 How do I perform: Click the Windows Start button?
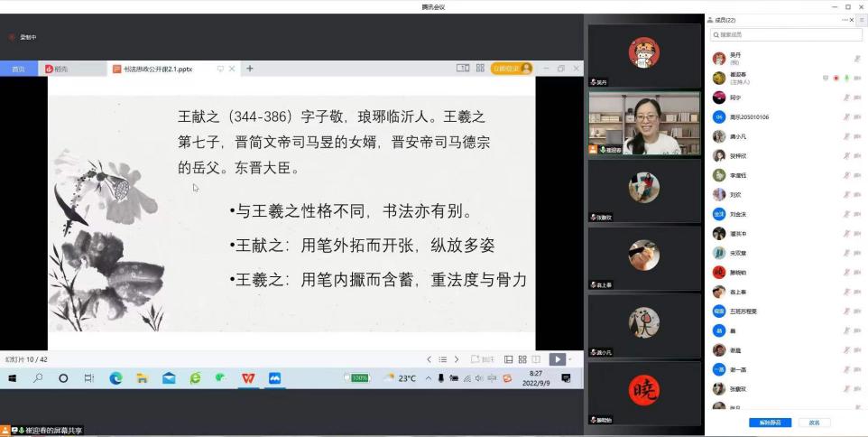[x=13, y=378]
